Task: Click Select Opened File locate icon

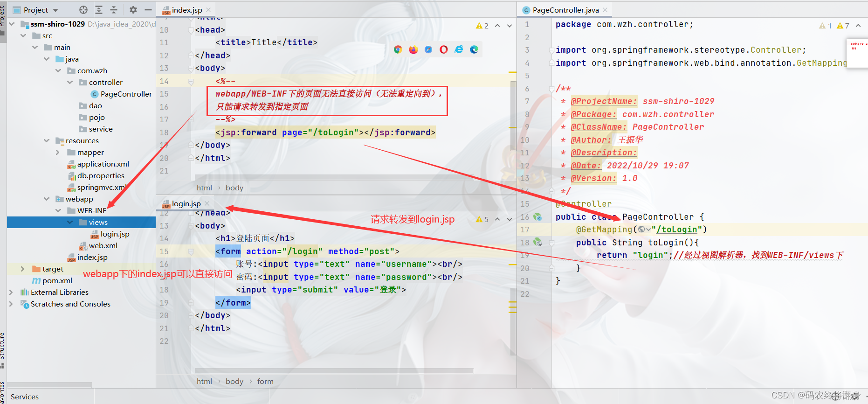Action: [x=83, y=10]
